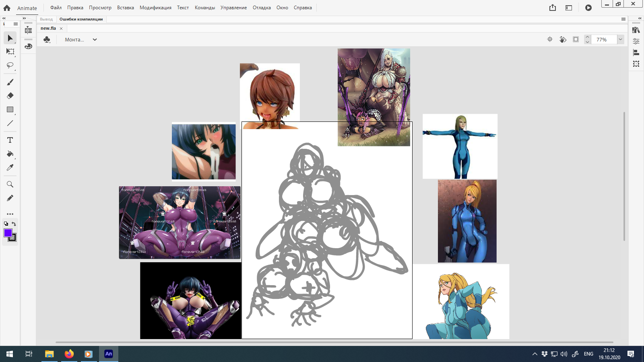Open the Tools panel hamburger menu
Image resolution: width=644 pixels, height=362 pixels.
(16, 24)
